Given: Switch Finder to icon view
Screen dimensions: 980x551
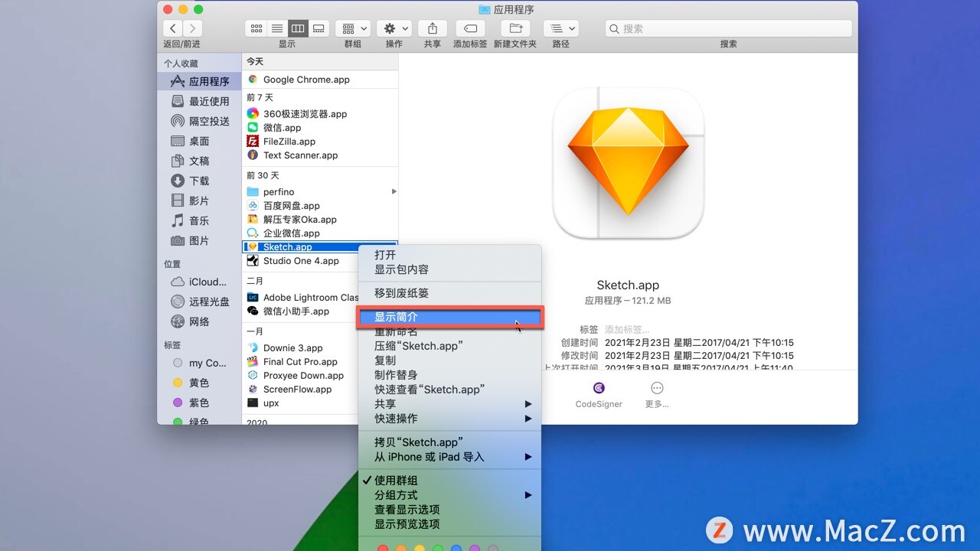Looking at the screenshot, I should (256, 28).
